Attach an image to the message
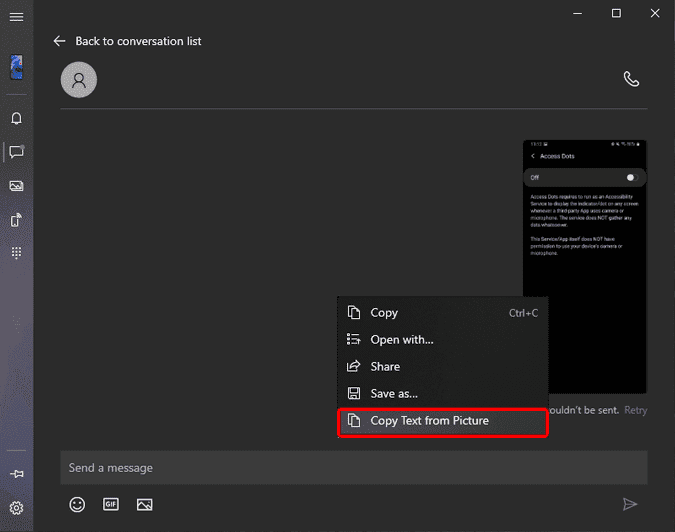This screenshot has width=675, height=532. [145, 505]
